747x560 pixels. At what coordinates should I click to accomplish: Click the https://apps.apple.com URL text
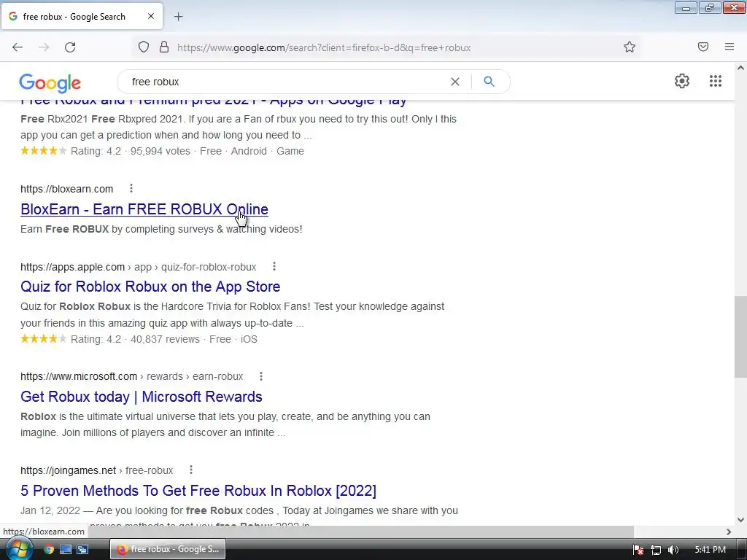pyautogui.click(x=72, y=267)
